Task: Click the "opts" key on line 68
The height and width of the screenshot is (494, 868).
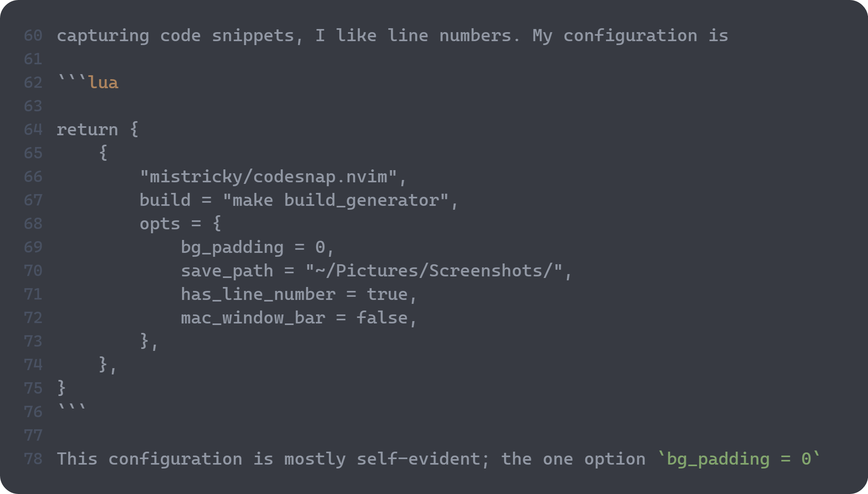Action: click(x=160, y=224)
